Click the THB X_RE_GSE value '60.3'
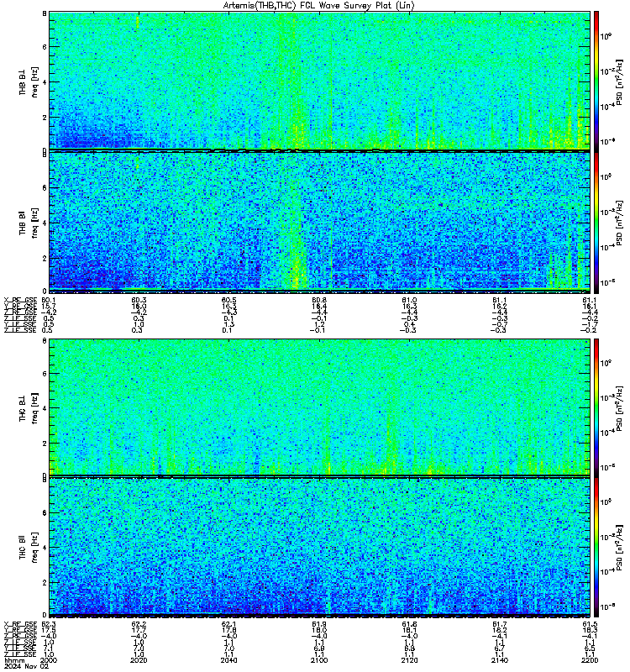The width and height of the screenshot is (630, 672). (x=139, y=300)
